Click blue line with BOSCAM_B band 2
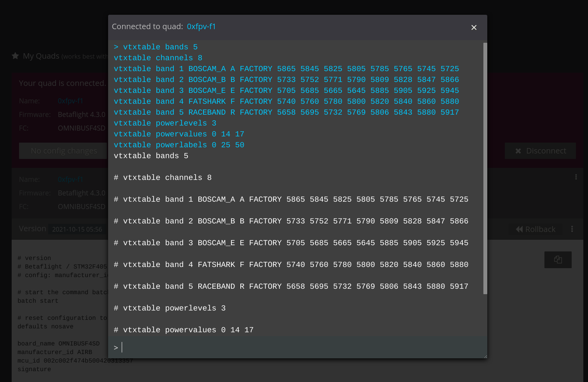The height and width of the screenshot is (382, 588). click(x=286, y=80)
